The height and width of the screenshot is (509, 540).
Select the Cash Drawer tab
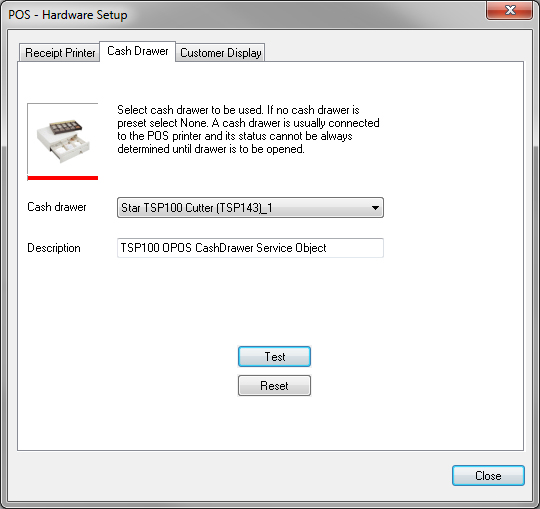pyautogui.click(x=138, y=51)
